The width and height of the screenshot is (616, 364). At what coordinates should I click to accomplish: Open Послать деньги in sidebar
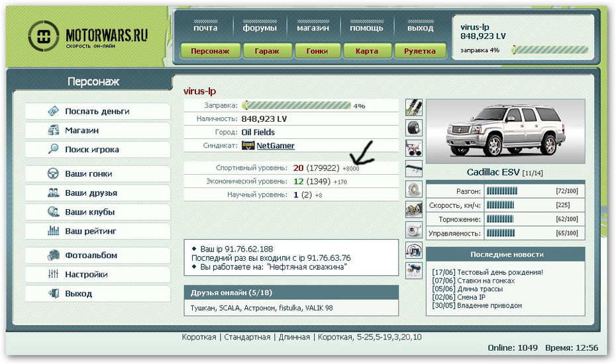coord(98,111)
